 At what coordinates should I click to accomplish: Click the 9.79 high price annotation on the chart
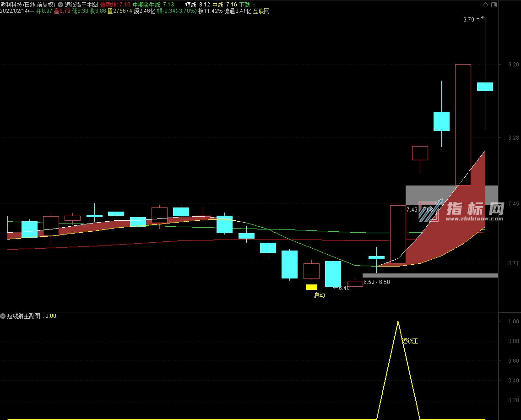pos(469,20)
